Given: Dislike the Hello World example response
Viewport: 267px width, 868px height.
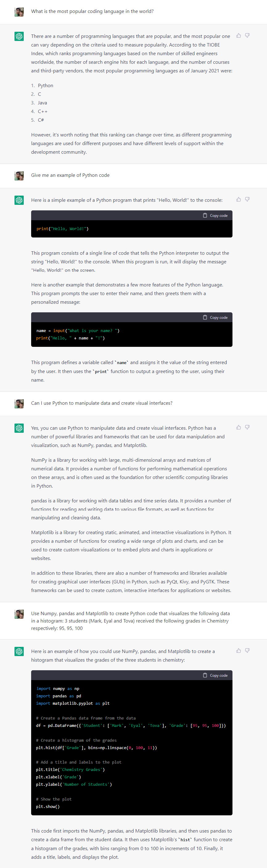Looking at the screenshot, I should [247, 199].
